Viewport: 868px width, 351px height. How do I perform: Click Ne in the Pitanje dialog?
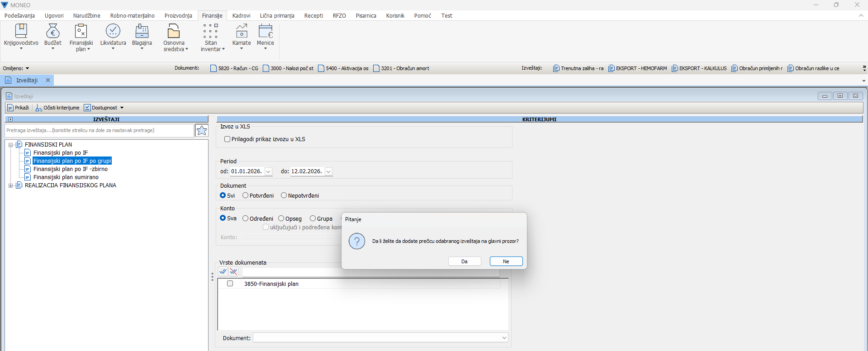coord(506,261)
